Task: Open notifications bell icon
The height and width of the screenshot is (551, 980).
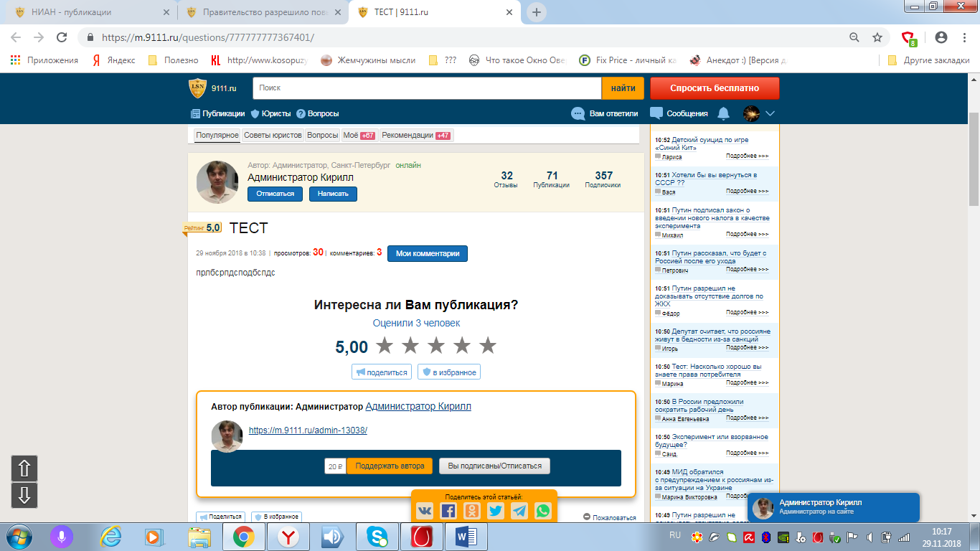Action: 723,113
